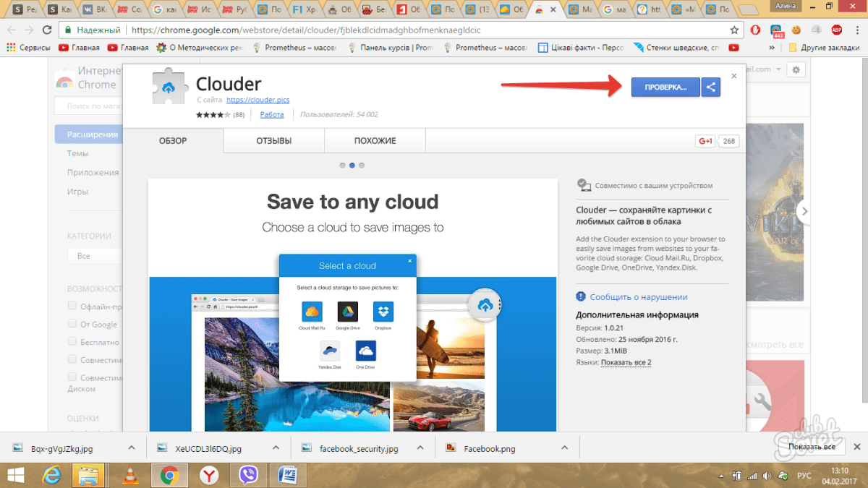The height and width of the screenshot is (488, 868).
Task: Click the browser forward arrow
Action: point(30,30)
